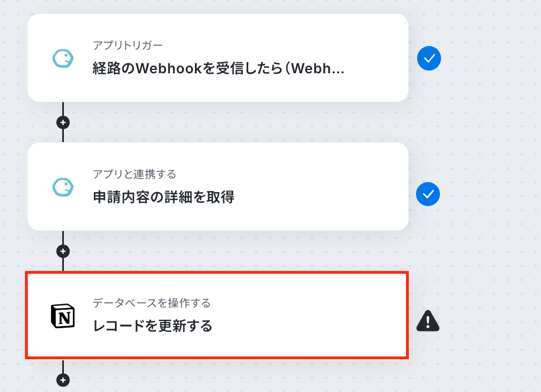
Task: Click the データベースを操作する label text
Action: click(x=152, y=303)
